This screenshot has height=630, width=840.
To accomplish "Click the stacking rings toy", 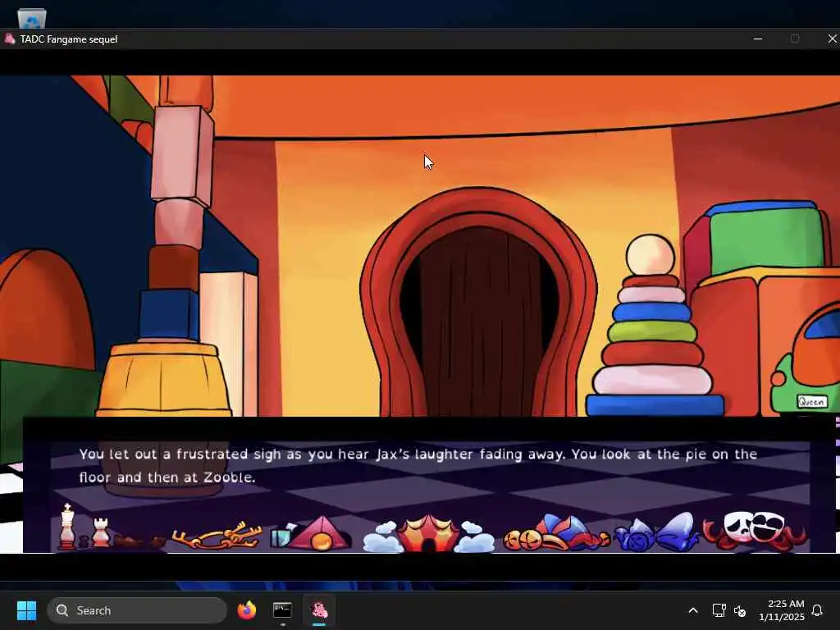I will [654, 326].
